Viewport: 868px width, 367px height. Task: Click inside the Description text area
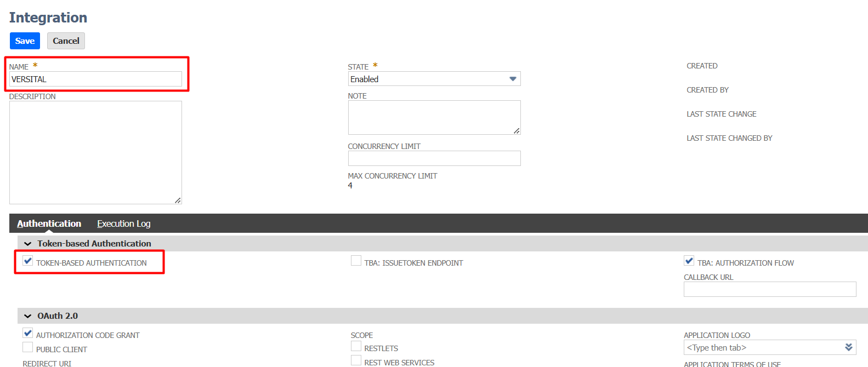pyautogui.click(x=95, y=152)
